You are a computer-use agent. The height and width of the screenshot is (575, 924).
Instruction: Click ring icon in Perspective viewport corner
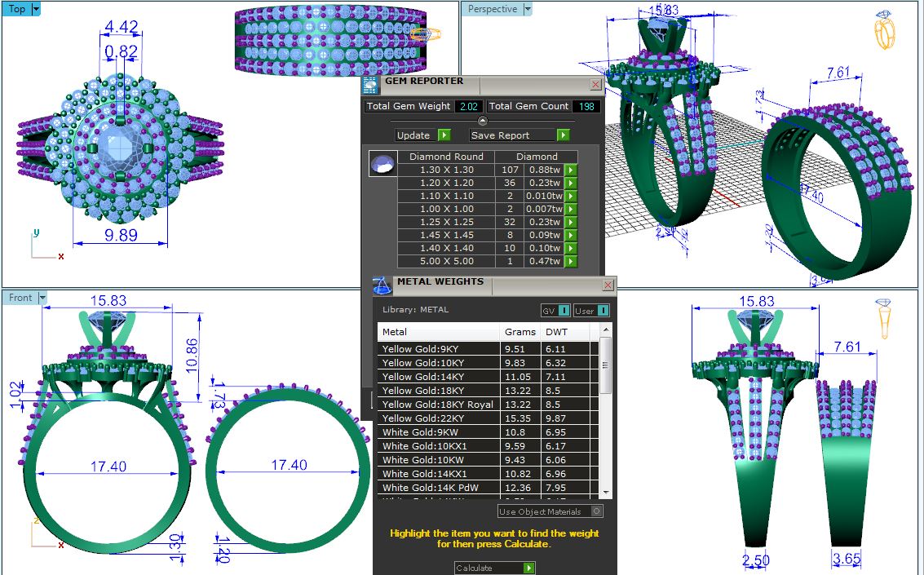[886, 31]
